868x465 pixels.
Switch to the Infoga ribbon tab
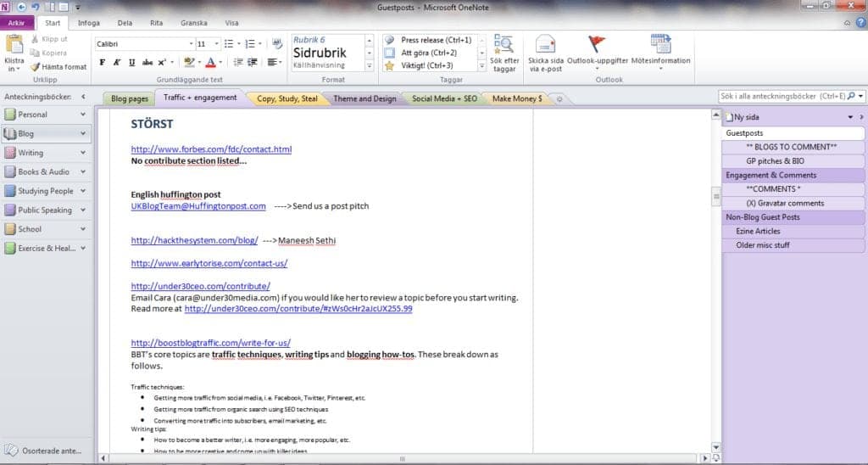point(88,23)
